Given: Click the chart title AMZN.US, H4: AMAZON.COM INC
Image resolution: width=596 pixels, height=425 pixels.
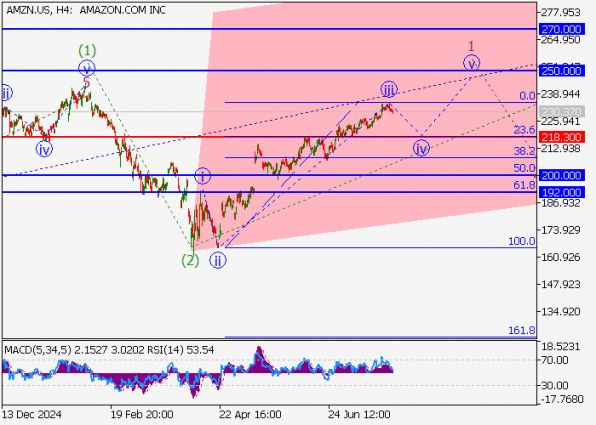Looking at the screenshot, I should pos(86,10).
